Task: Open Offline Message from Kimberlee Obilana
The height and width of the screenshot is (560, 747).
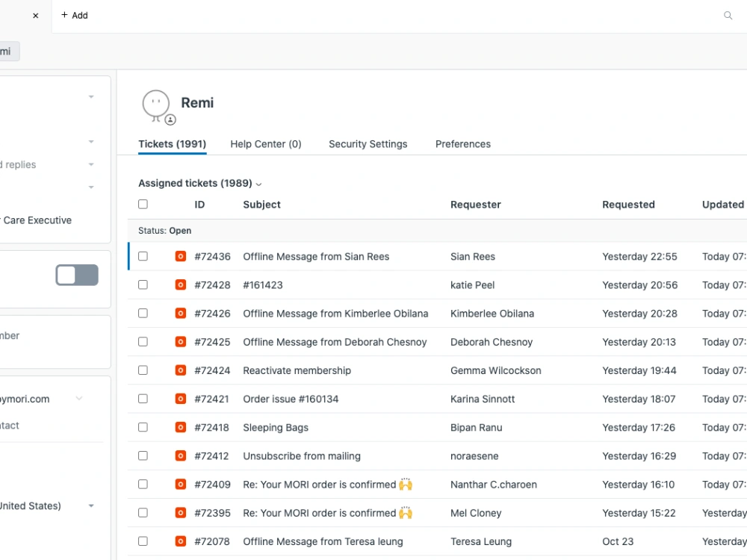Action: pyautogui.click(x=335, y=314)
